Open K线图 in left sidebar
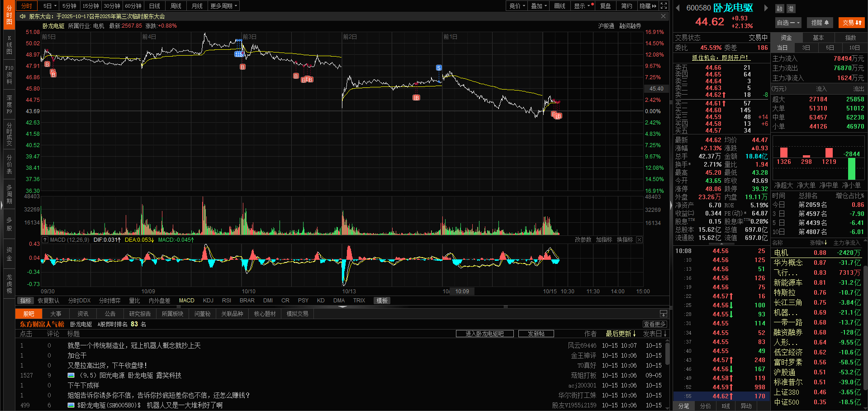The width and height of the screenshot is (868, 411). (9, 45)
